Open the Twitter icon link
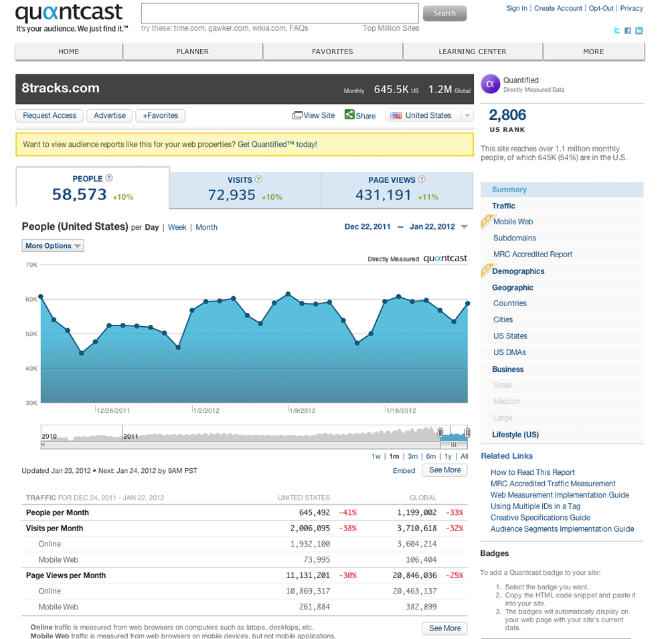 pyautogui.click(x=616, y=30)
